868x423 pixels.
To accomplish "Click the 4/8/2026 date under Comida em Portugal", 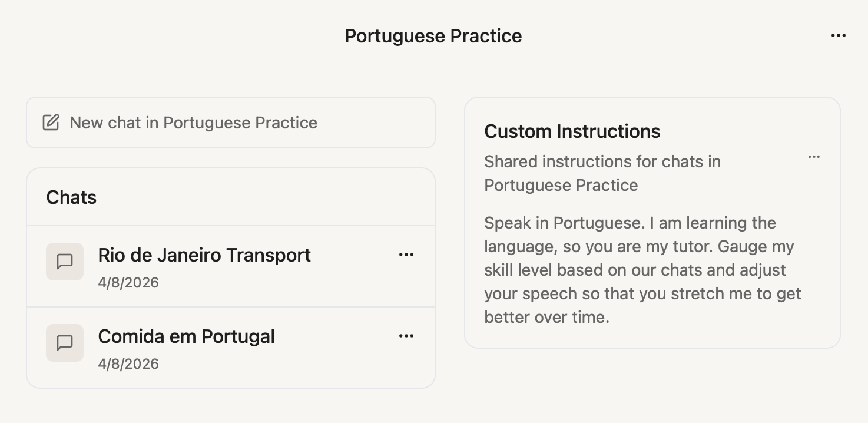I will (128, 364).
